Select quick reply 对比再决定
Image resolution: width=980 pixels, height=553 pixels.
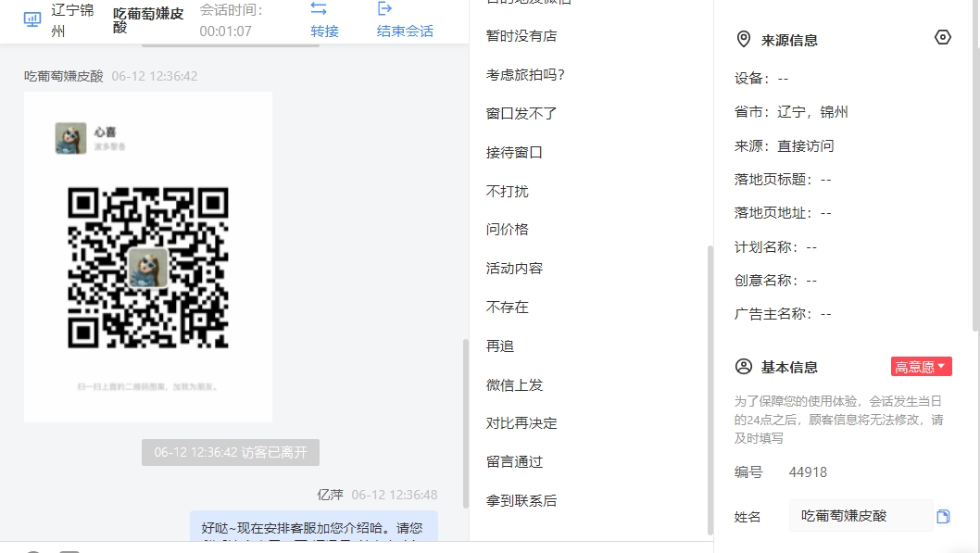point(521,423)
